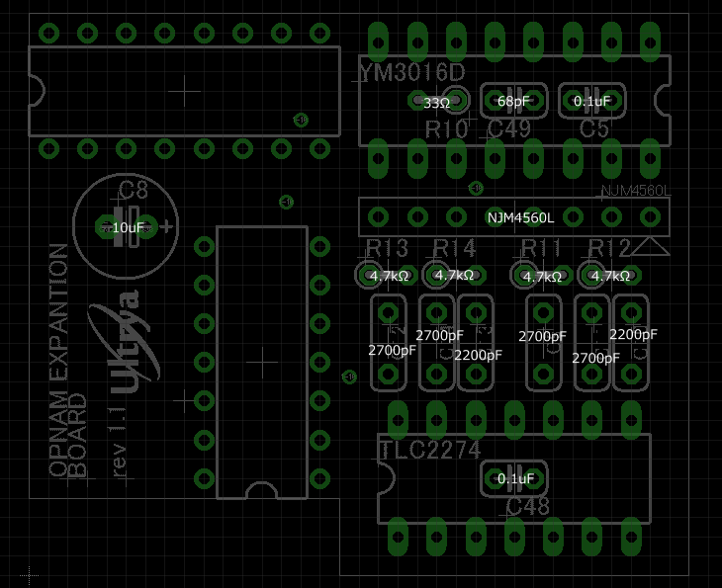Click the Ultya logo silkscreen

click(x=125, y=341)
